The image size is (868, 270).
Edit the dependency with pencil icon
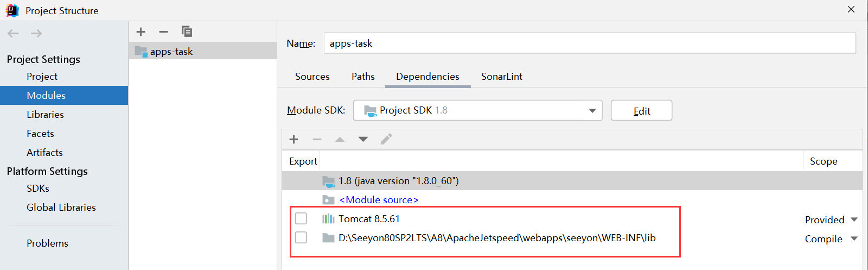click(x=386, y=140)
